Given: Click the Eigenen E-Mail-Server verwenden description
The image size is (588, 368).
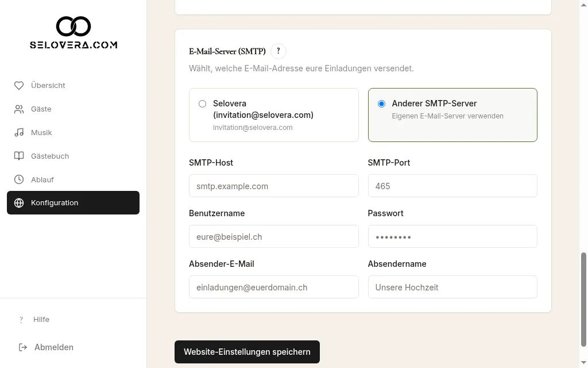Looking at the screenshot, I should coord(448,116).
